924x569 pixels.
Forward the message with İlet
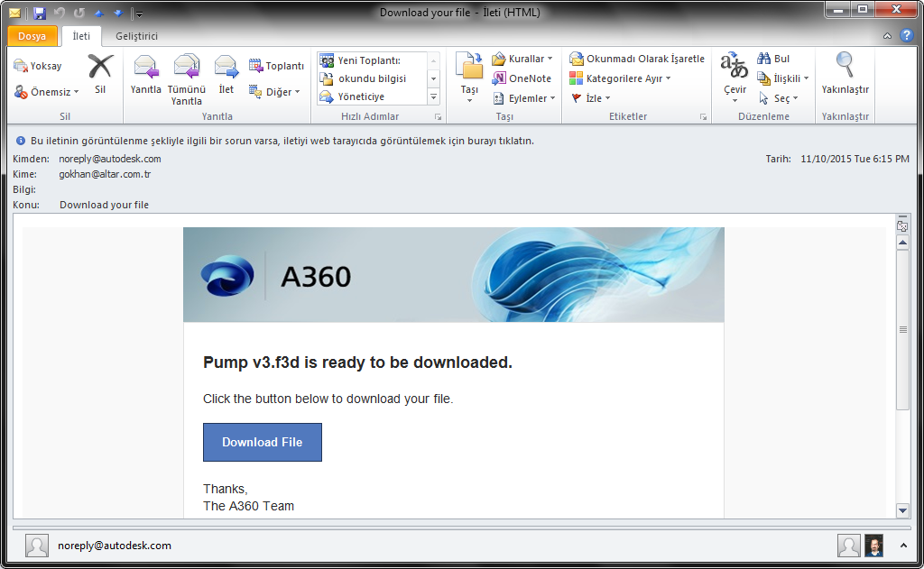click(226, 74)
